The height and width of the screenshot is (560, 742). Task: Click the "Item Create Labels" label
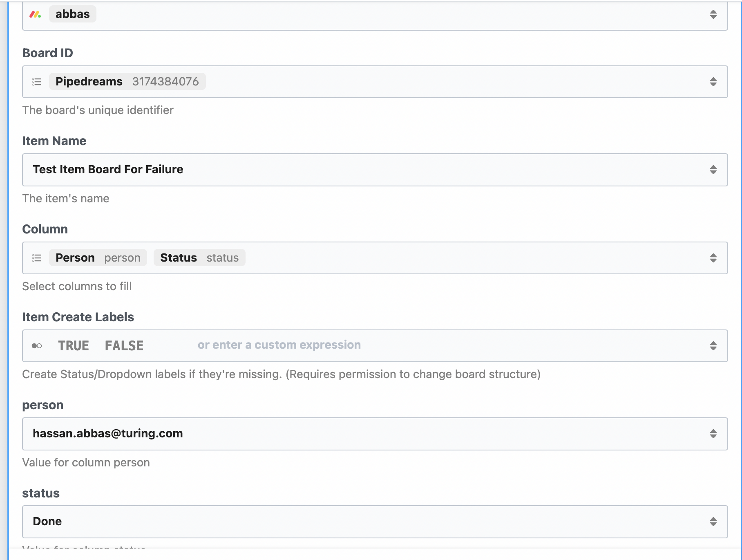[78, 317]
